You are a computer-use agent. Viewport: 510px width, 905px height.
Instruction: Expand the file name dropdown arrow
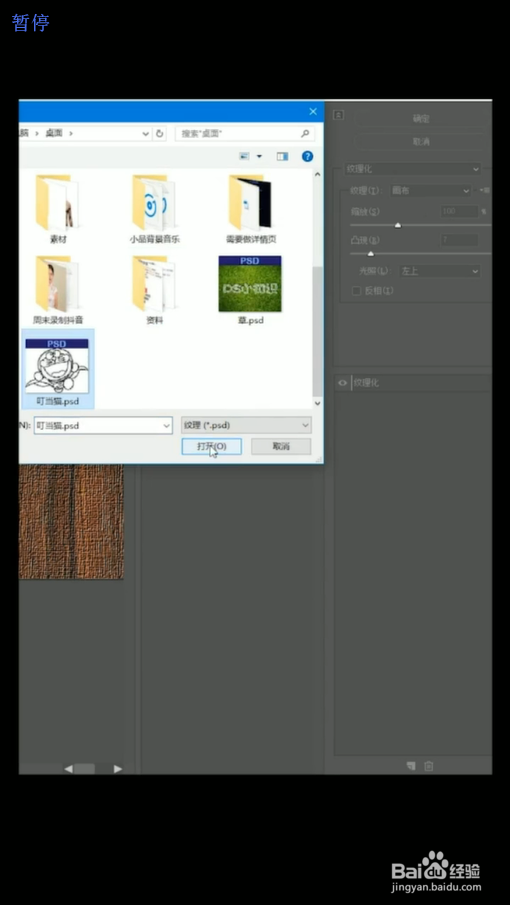(167, 426)
